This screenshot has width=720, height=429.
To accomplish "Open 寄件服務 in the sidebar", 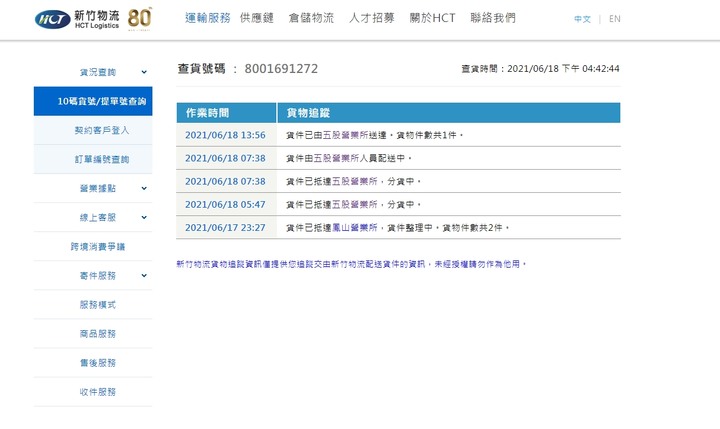I will click(x=98, y=276).
